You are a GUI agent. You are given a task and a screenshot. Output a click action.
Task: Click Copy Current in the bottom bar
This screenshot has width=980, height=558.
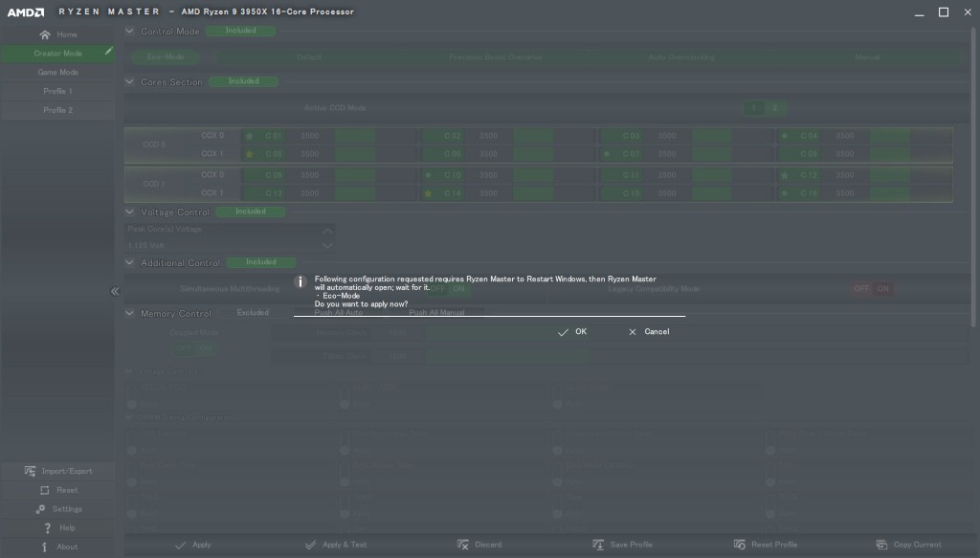point(909,545)
